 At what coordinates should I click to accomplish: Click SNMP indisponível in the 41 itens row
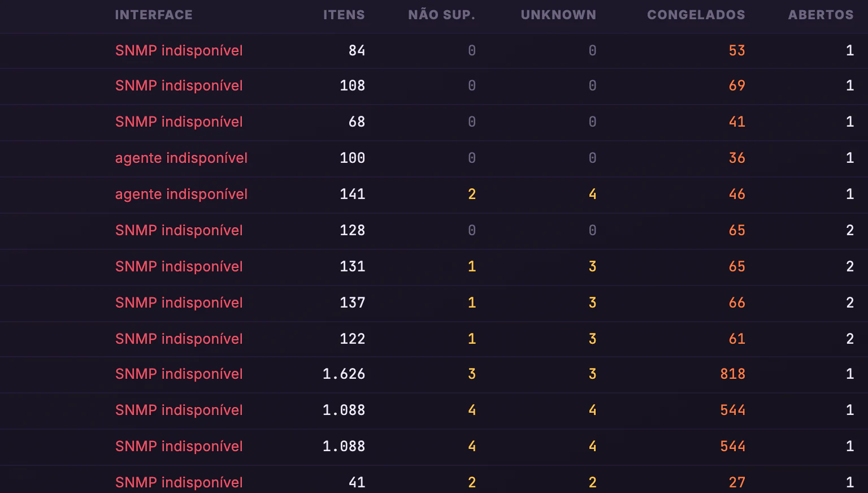[179, 482]
